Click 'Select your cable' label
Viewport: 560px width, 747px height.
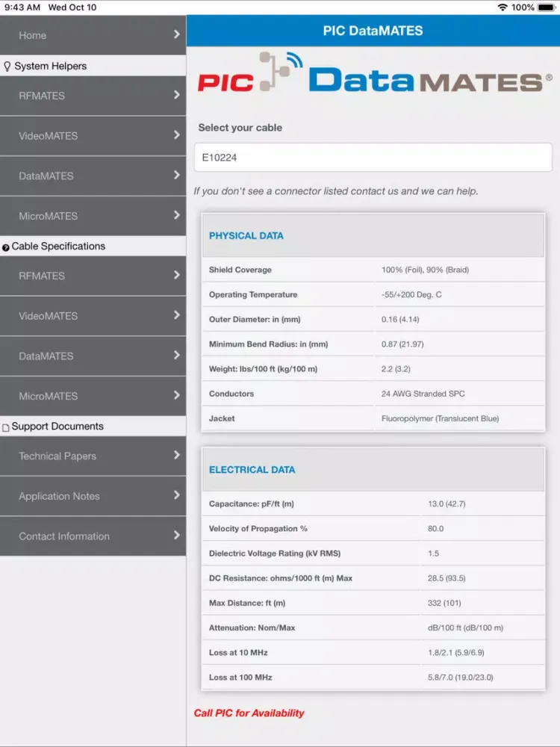[x=240, y=128]
